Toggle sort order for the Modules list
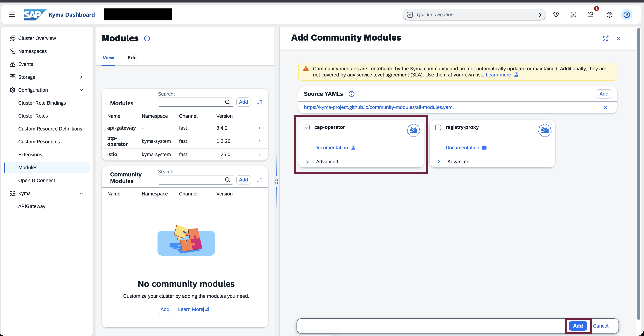The height and width of the screenshot is (336, 644). 260,102
